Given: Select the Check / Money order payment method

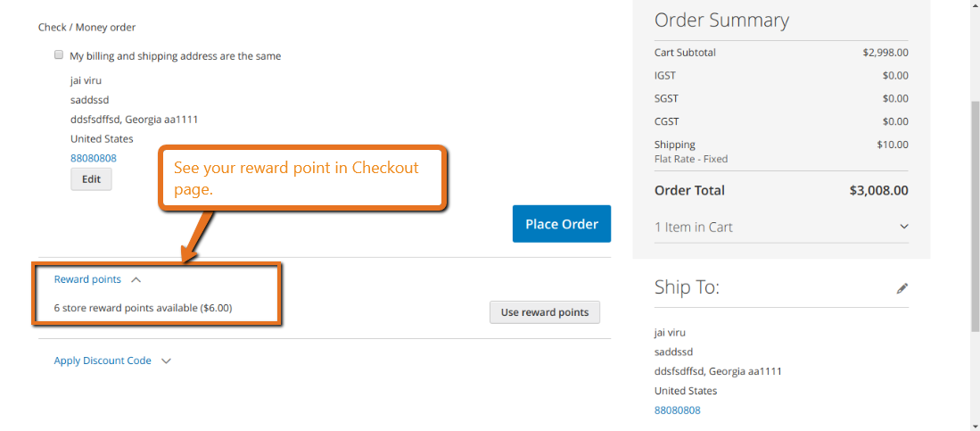Looking at the screenshot, I should coord(86,28).
